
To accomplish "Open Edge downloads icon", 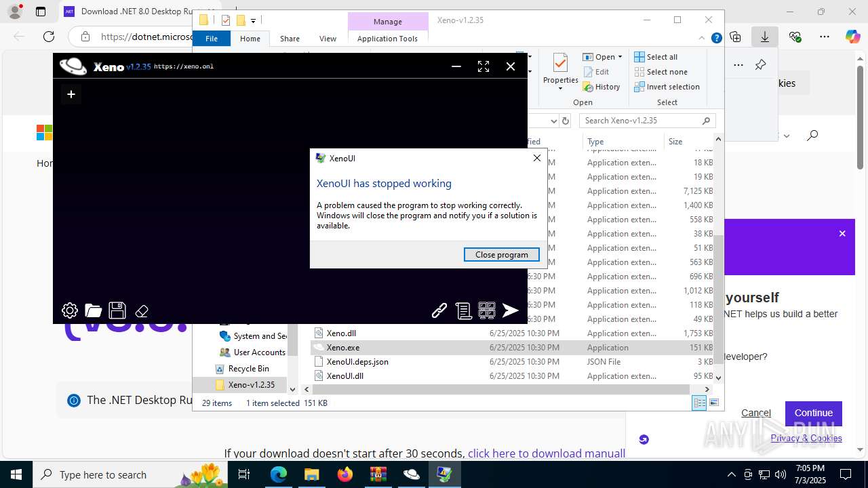I will pyautogui.click(x=765, y=37).
